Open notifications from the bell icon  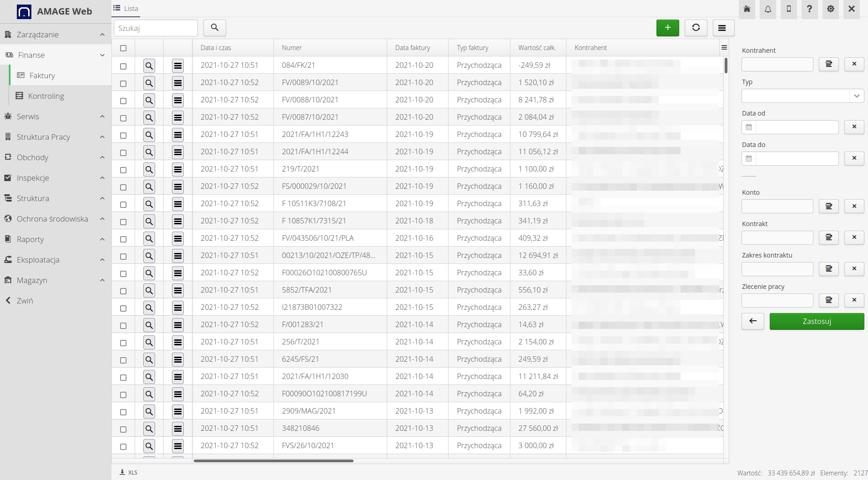point(768,9)
